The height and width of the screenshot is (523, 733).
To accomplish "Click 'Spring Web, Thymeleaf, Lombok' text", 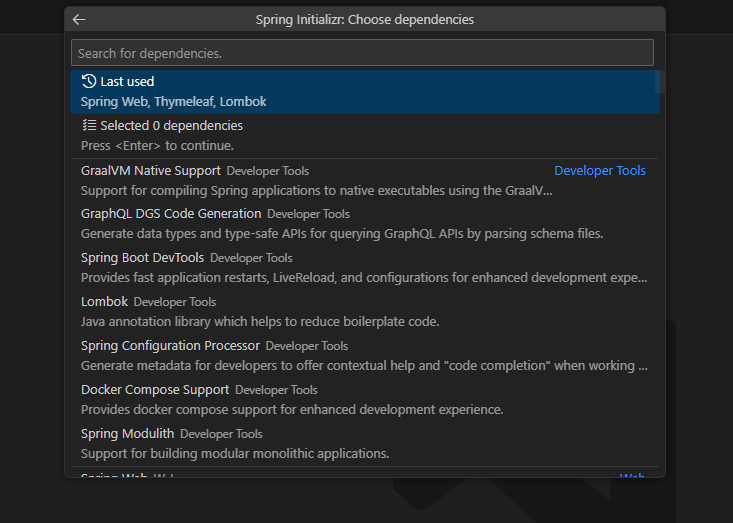I will click(173, 101).
